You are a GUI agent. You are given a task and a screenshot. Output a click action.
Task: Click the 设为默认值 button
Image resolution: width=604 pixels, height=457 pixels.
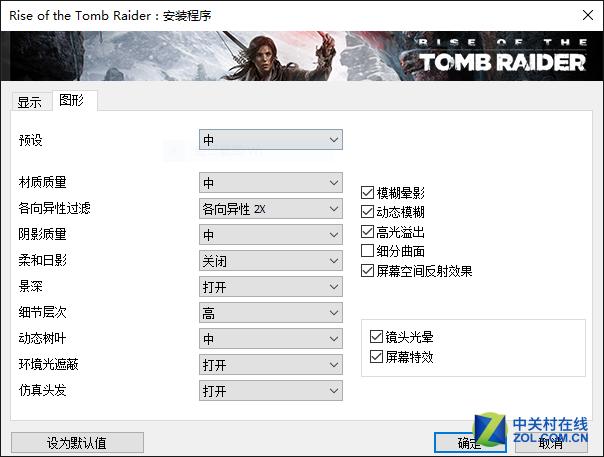point(77,443)
